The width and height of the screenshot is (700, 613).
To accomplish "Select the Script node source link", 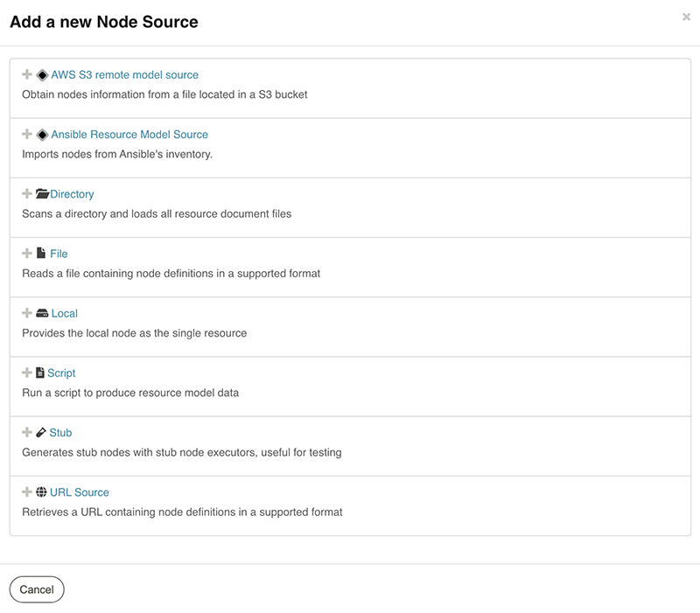I will [x=61, y=373].
